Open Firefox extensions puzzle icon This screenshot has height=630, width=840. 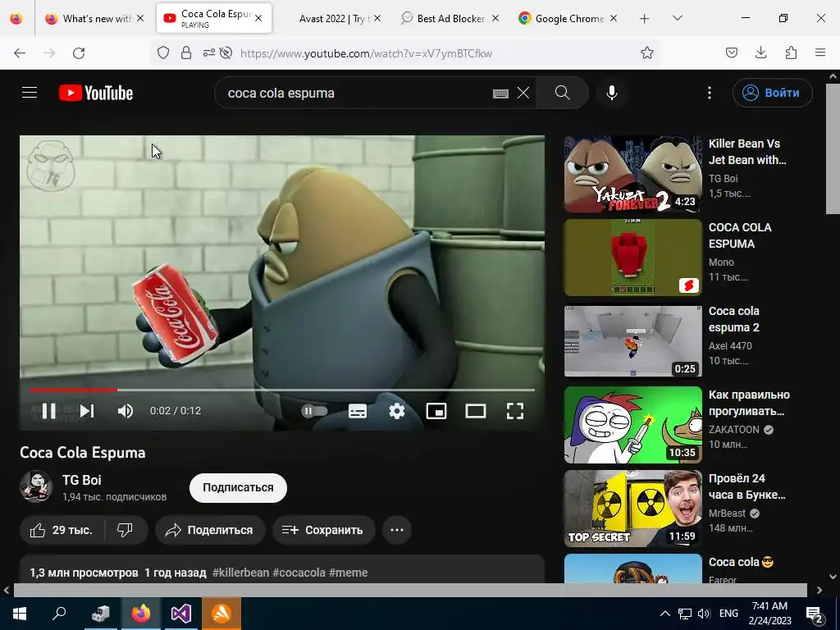click(791, 52)
